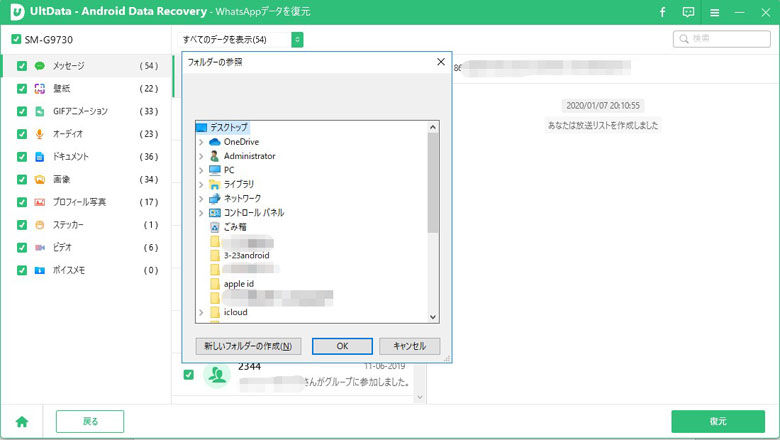Toggle the GIFアニメーション checkbox

pyautogui.click(x=22, y=111)
